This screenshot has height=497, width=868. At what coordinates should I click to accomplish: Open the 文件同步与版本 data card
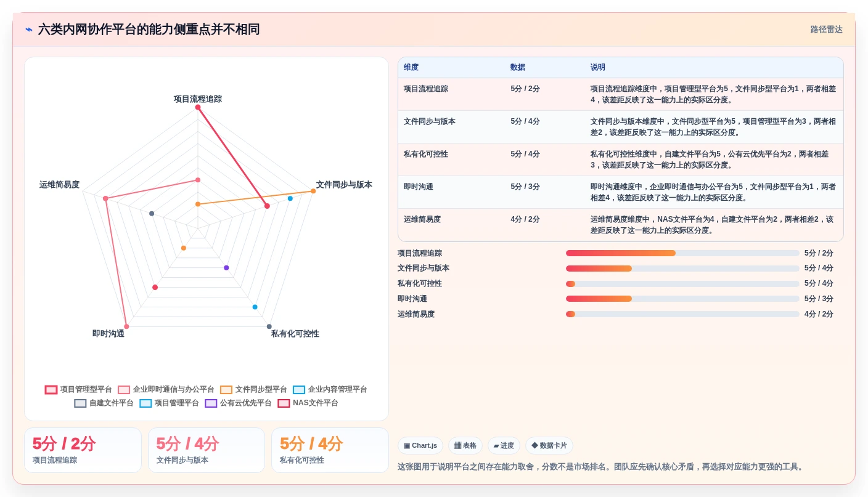click(207, 450)
